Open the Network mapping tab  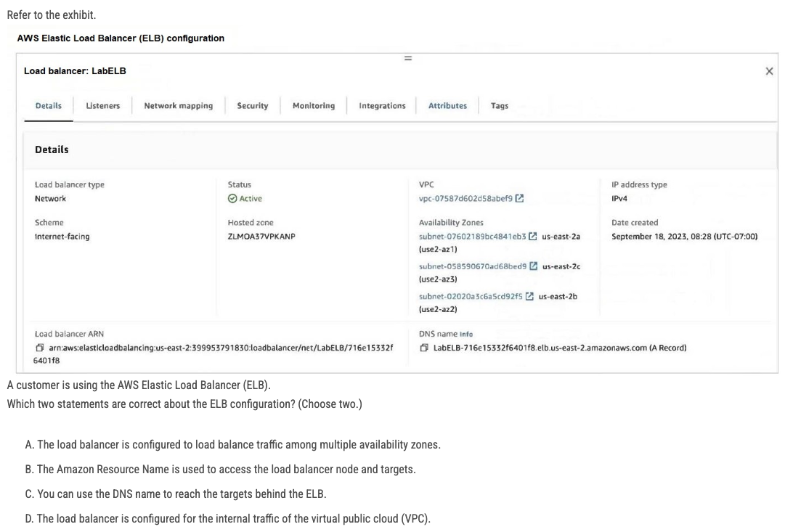coord(178,105)
